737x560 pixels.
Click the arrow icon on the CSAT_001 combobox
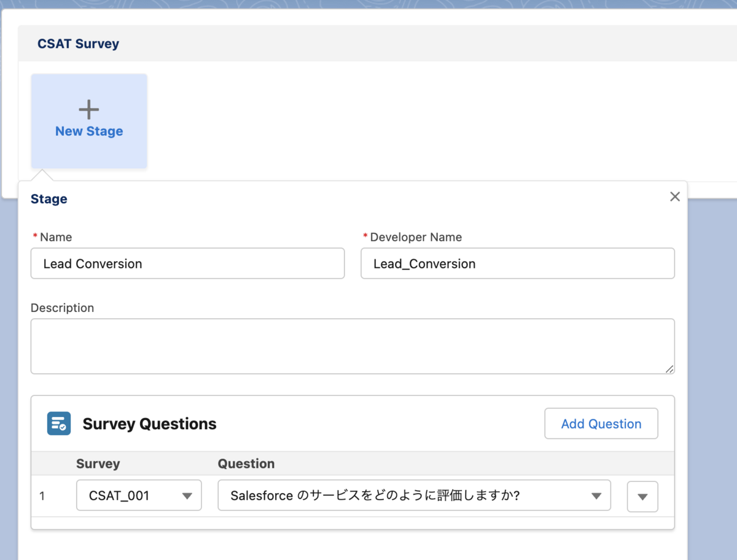click(x=189, y=495)
